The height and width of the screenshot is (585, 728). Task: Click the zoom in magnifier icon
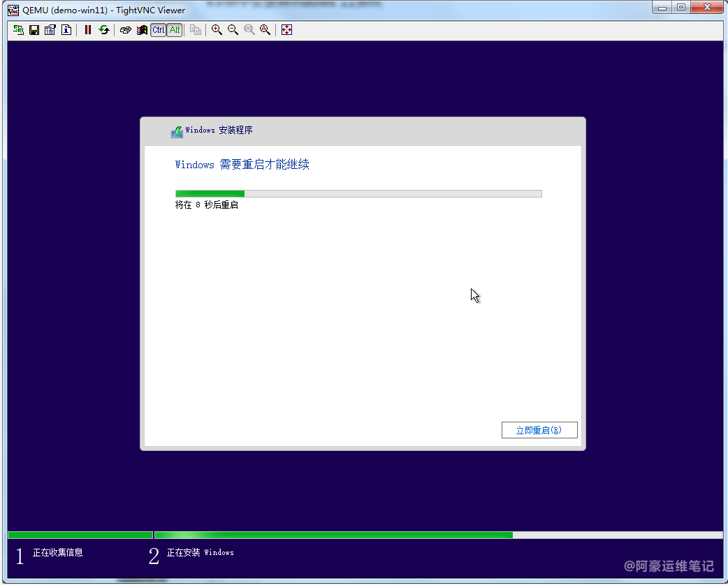click(x=217, y=30)
